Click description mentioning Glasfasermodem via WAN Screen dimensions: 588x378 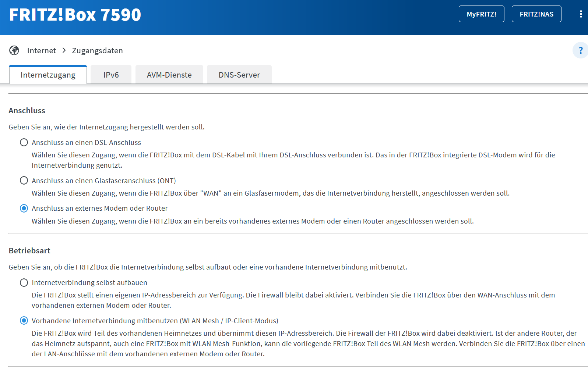271,193
